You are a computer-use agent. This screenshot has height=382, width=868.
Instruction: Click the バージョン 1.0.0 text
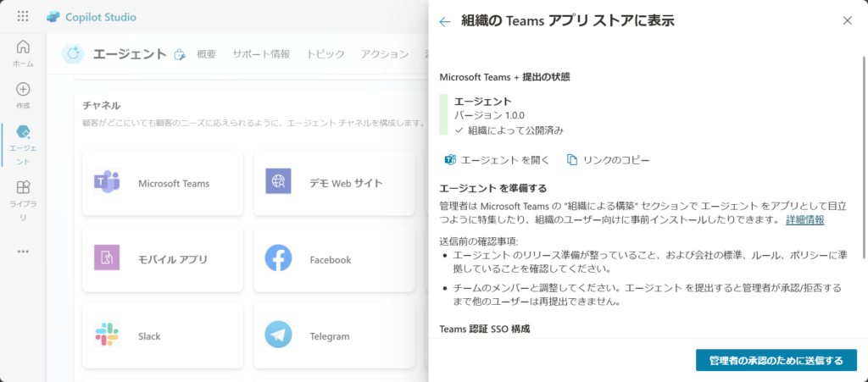[x=489, y=115]
